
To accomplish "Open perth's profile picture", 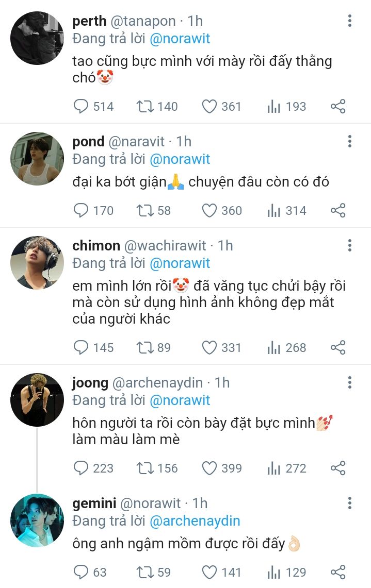I will [37, 37].
